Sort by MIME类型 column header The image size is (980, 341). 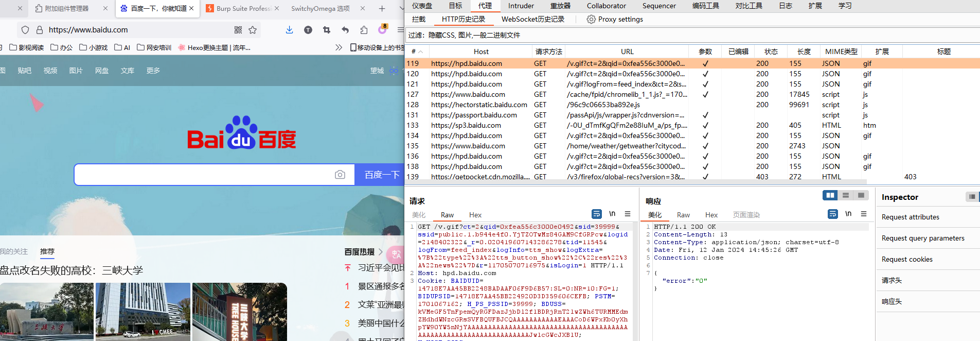pyautogui.click(x=841, y=52)
